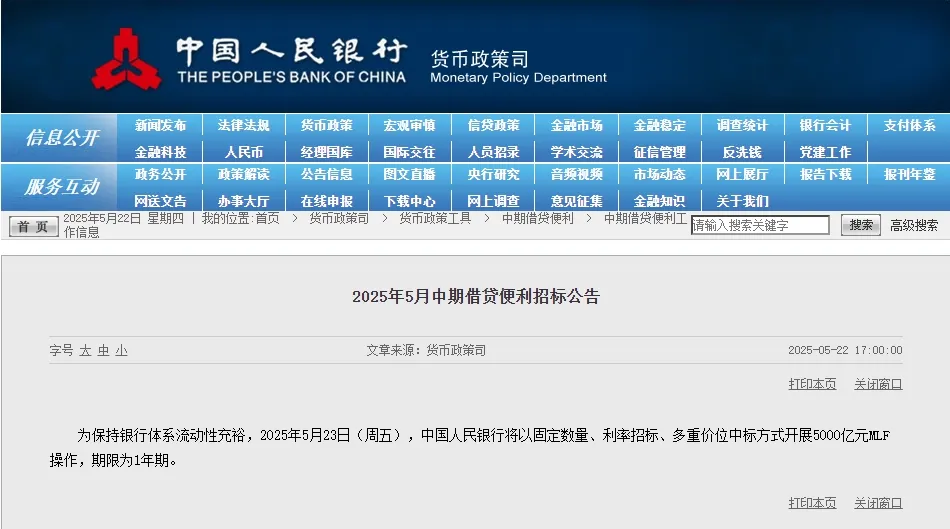Viewport: 950px width, 529px height.
Task: Set font size to 小 (small)
Action: (121, 351)
